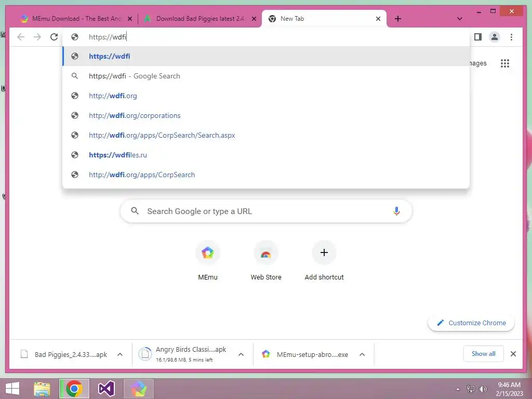This screenshot has height=399, width=532.
Task: Select wdfi.org/apps/CorpSearch suggestion
Action: click(x=266, y=175)
